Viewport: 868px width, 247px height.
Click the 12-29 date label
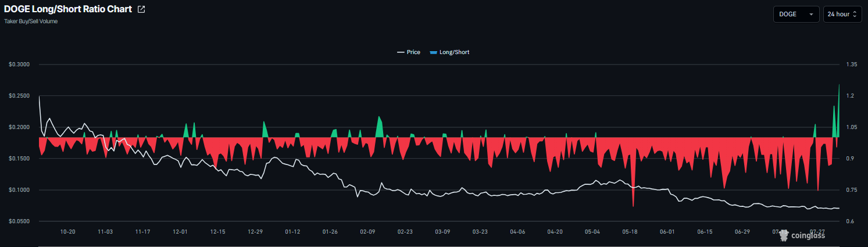pyautogui.click(x=255, y=231)
